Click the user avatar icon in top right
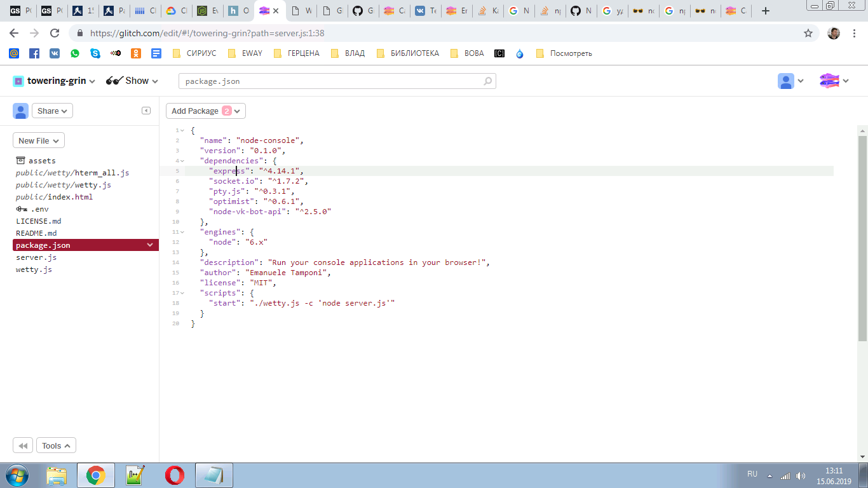 [786, 81]
